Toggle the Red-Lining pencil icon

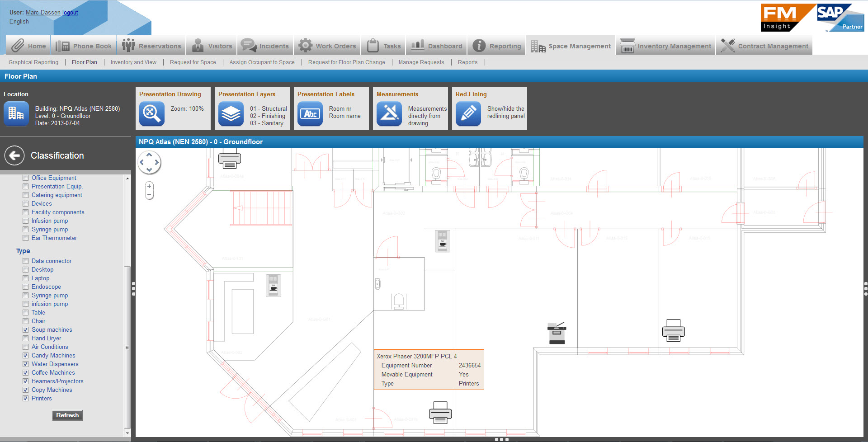point(468,113)
